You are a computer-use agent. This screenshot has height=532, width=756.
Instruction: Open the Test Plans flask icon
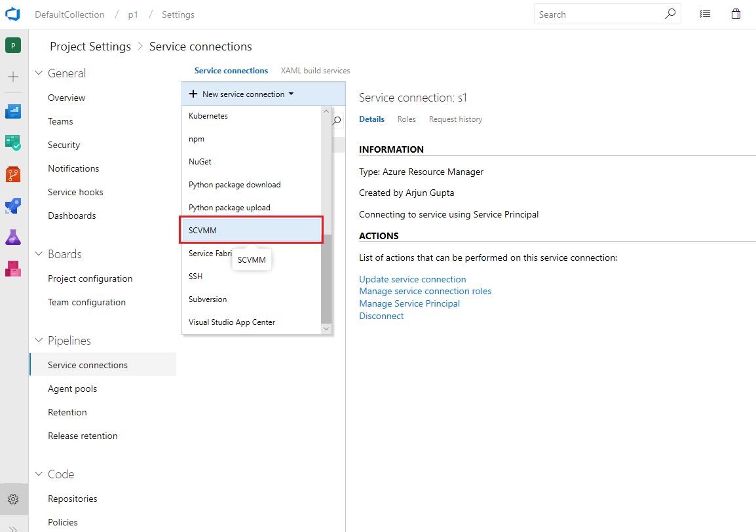click(13, 237)
